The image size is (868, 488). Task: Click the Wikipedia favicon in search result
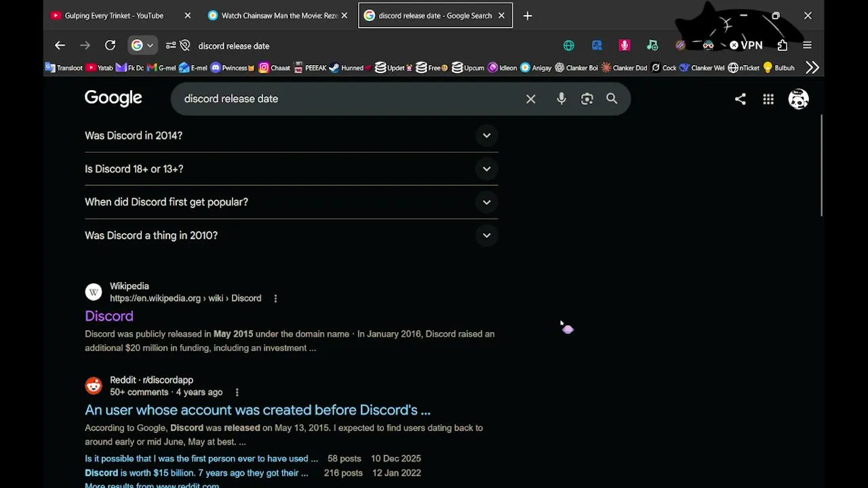pos(94,292)
